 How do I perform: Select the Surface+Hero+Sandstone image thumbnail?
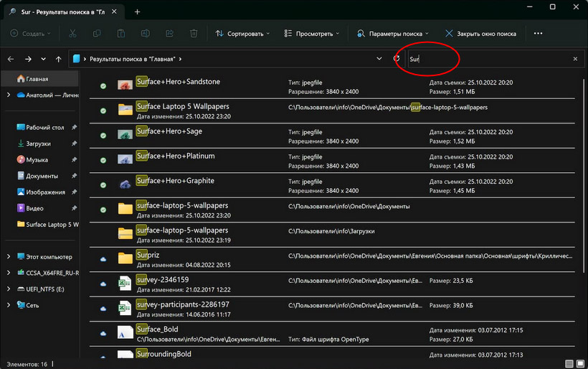coord(125,85)
